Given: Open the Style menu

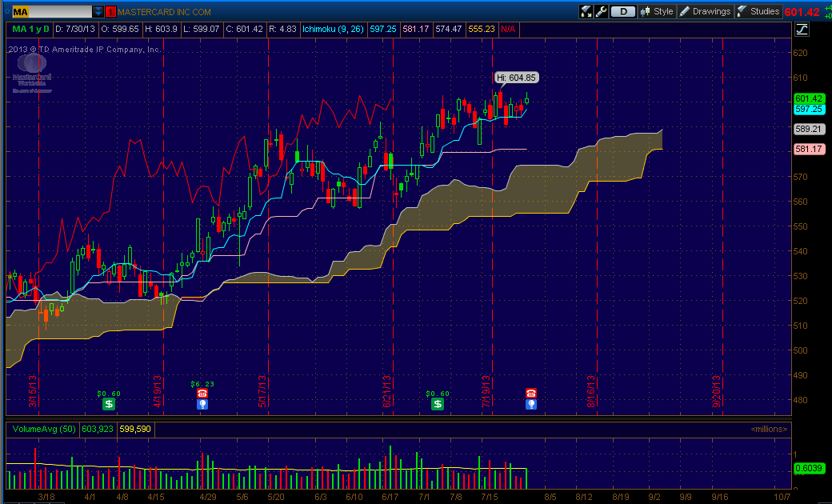Looking at the screenshot, I should coord(657,12).
